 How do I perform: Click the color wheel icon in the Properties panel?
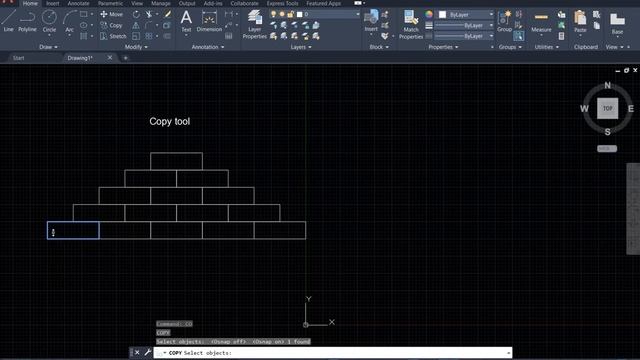pyautogui.click(x=429, y=14)
